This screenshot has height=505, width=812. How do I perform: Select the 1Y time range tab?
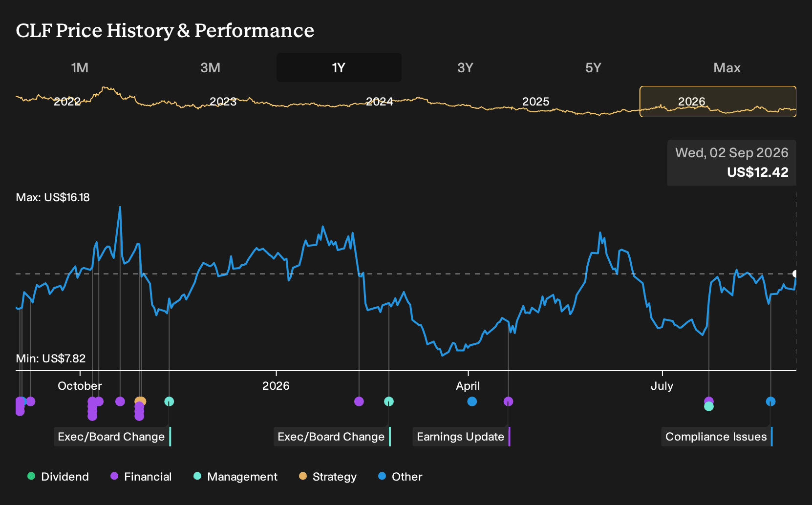tap(339, 67)
